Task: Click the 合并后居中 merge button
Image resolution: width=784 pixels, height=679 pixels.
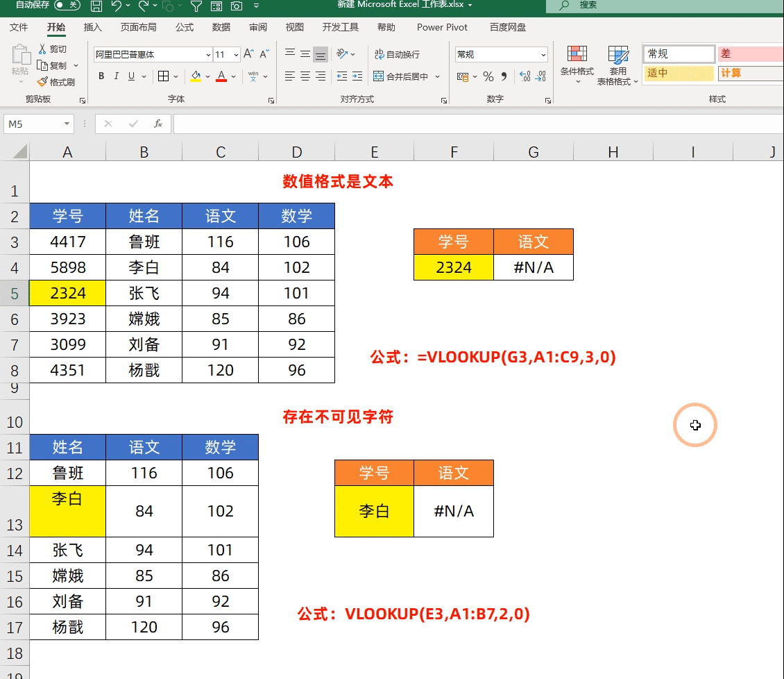Action: [x=401, y=76]
